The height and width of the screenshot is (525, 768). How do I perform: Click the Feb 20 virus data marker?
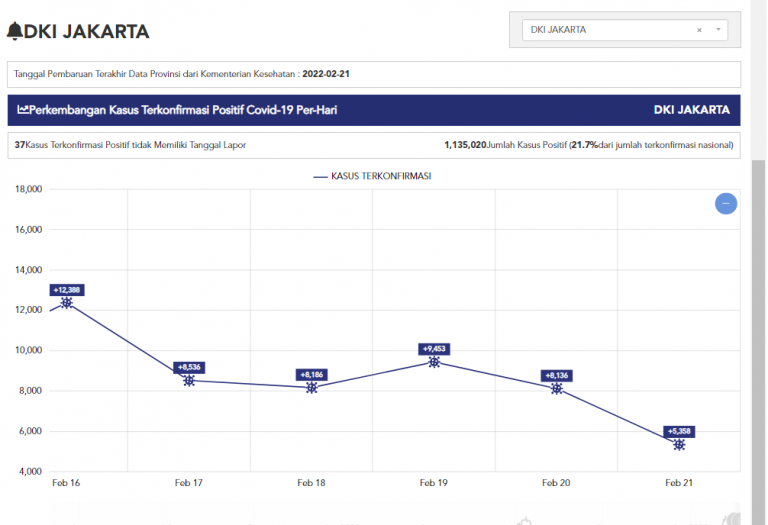pos(557,389)
